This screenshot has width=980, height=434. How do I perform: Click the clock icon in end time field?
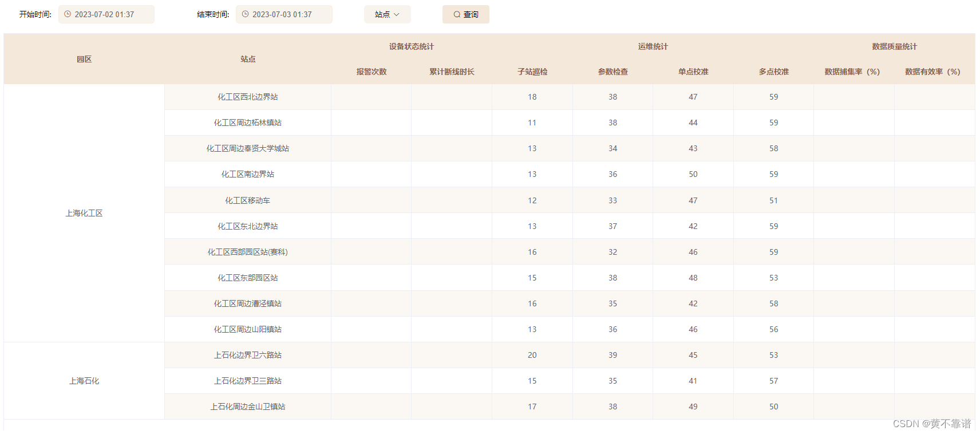pyautogui.click(x=245, y=14)
